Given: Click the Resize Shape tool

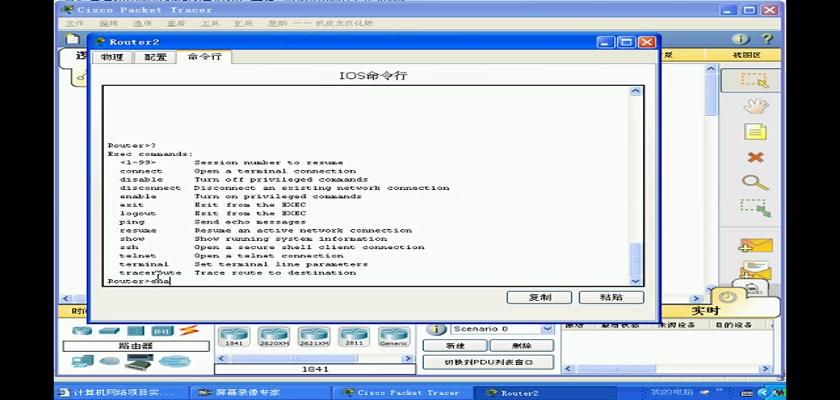Looking at the screenshot, I should tap(755, 208).
